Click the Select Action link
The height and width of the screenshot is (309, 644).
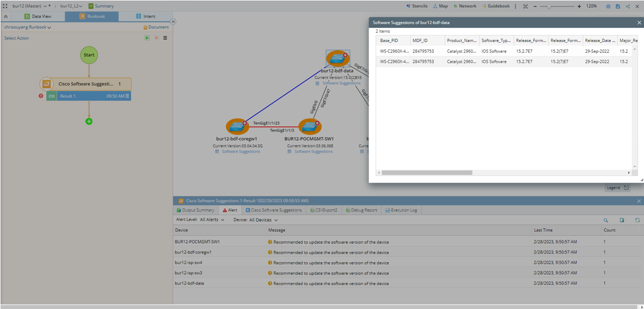(x=16, y=38)
